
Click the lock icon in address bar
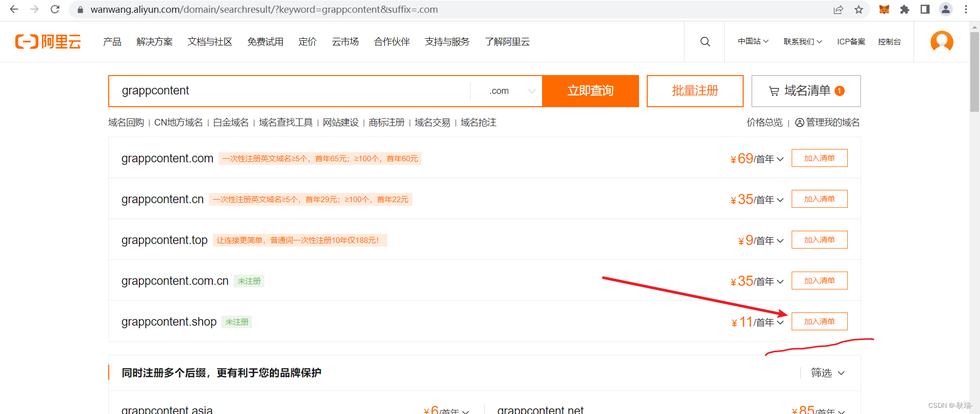click(80, 10)
